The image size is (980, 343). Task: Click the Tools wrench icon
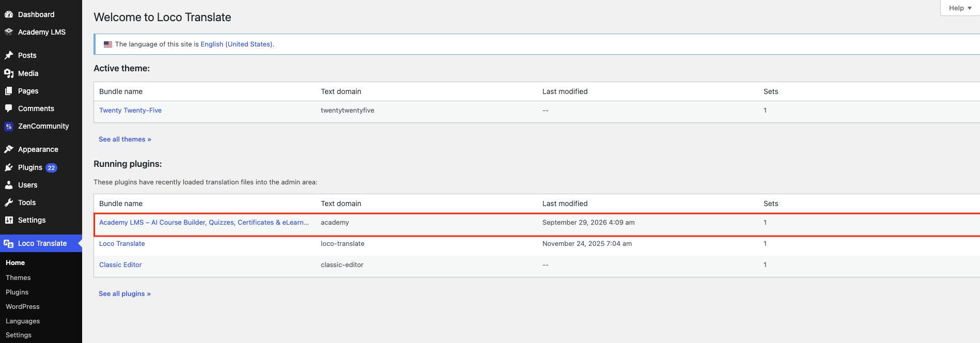[x=9, y=202]
